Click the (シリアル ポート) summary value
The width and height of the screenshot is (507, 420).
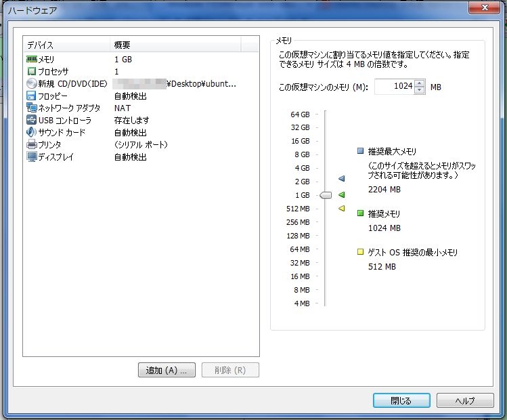141,145
